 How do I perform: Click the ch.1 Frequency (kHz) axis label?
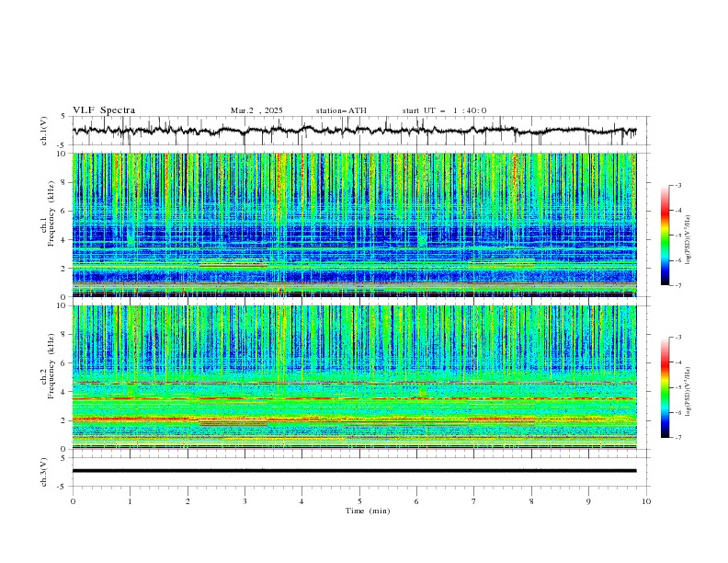[48, 213]
